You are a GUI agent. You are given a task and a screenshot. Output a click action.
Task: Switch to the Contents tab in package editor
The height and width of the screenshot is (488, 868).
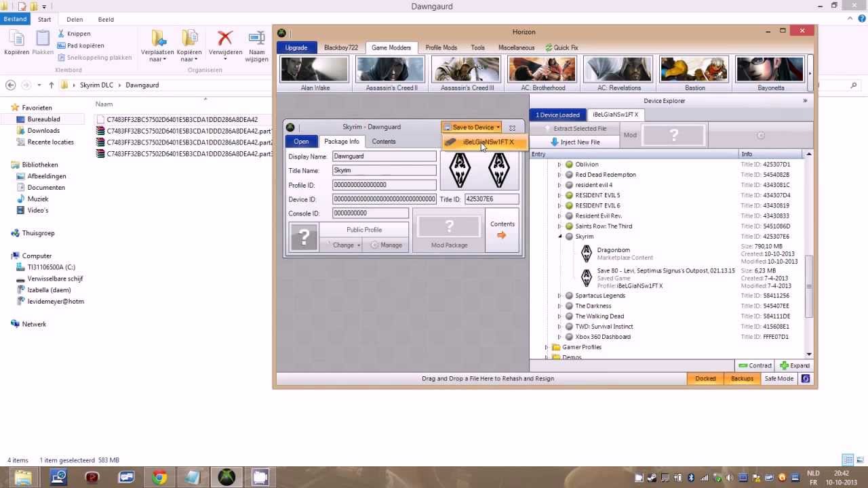click(x=384, y=142)
